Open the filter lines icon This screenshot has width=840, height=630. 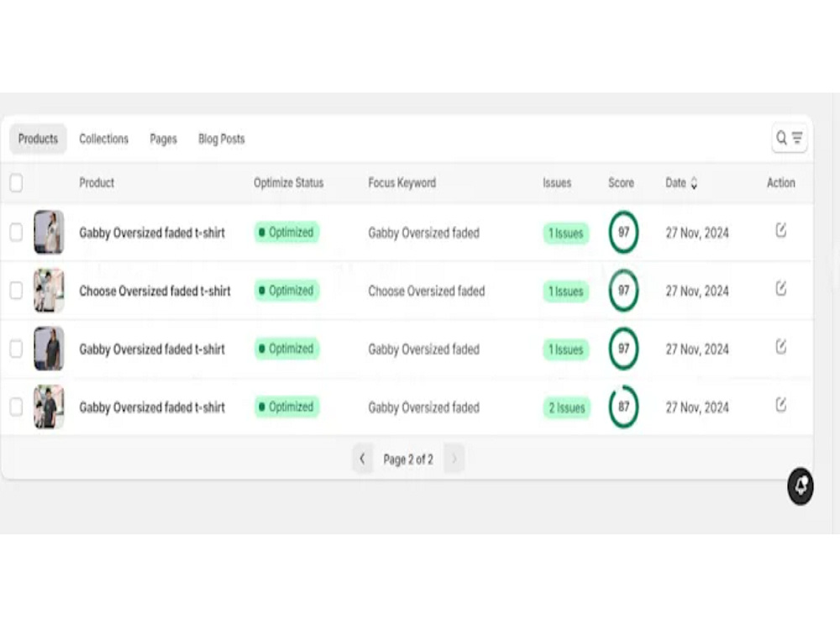tap(797, 139)
